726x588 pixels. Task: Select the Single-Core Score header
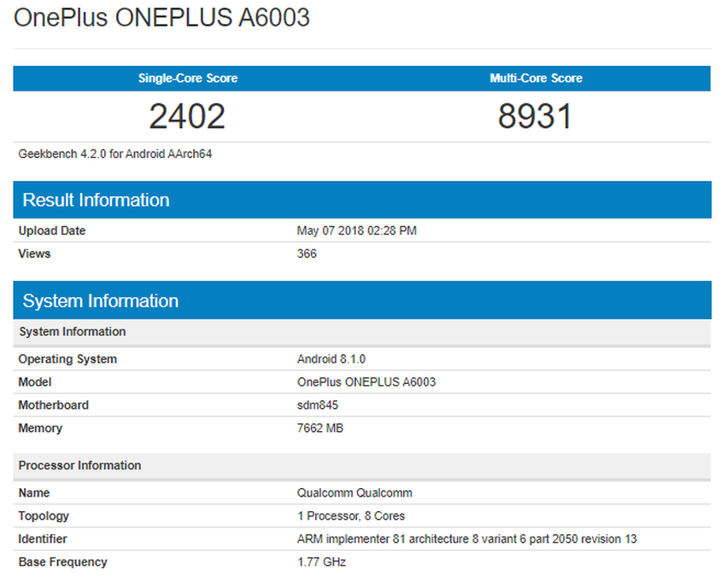tap(187, 78)
